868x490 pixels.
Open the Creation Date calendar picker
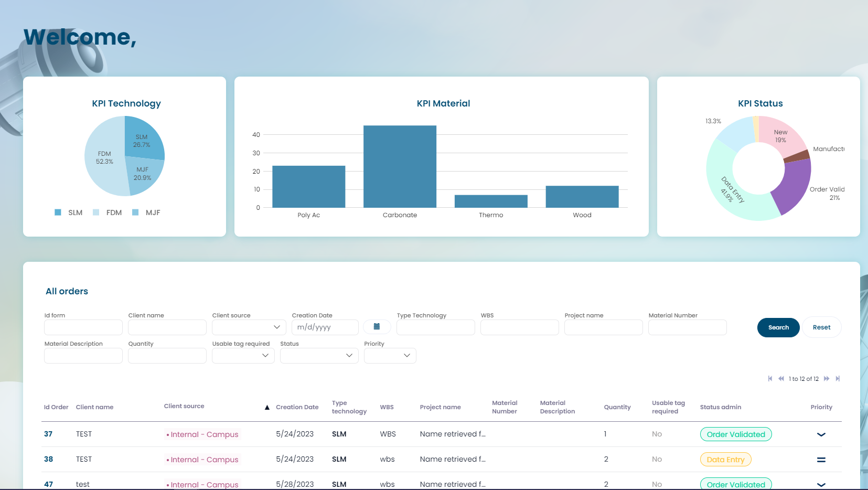click(377, 327)
